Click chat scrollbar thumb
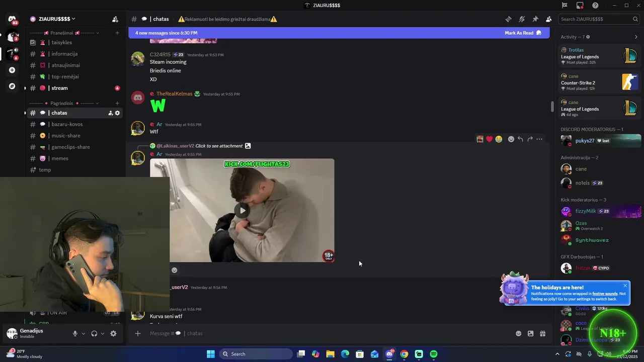Image resolution: width=644 pixels, height=362 pixels. click(552, 107)
